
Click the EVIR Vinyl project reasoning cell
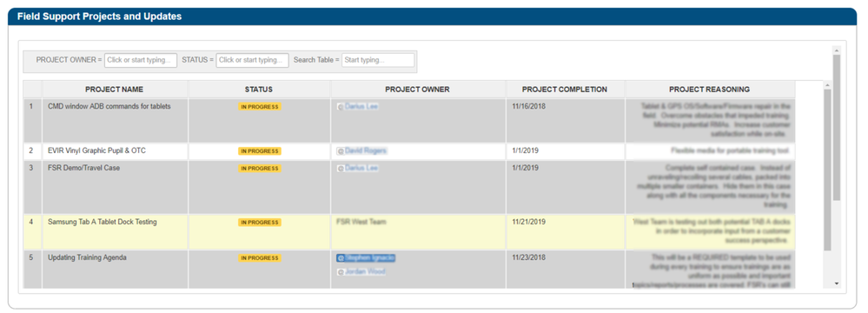tap(710, 151)
